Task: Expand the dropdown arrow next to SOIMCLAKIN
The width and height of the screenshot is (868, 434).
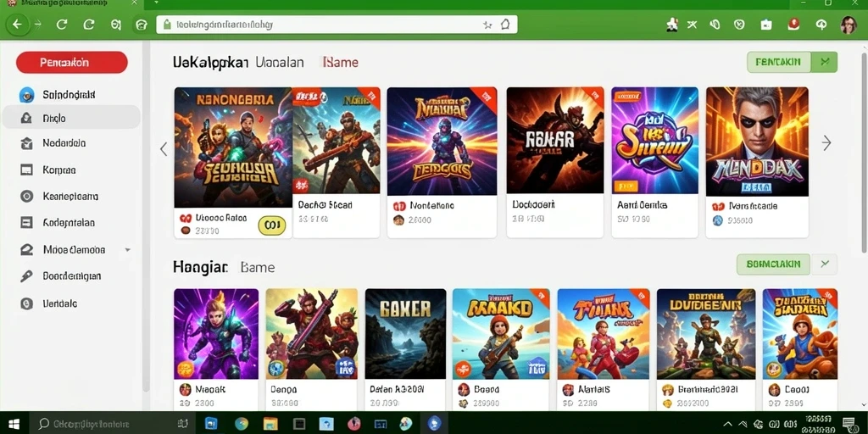Action: pyautogui.click(x=824, y=264)
